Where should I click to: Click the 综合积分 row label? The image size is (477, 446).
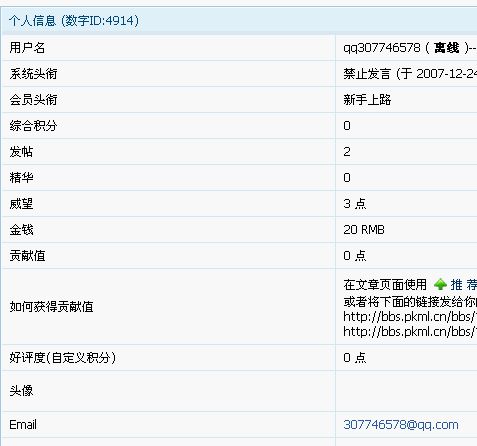point(33,126)
